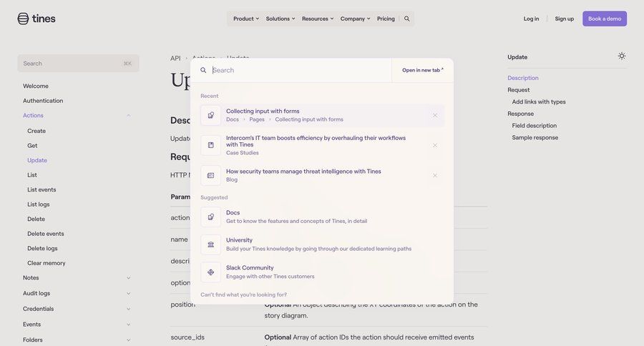Expand the Folders section chevron

click(x=129, y=340)
